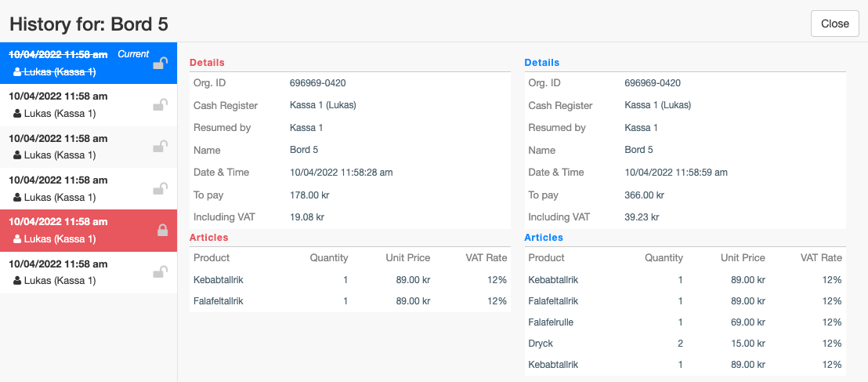
Task: Click 'Falafeltallrik' in the blue Articles table
Action: pos(554,301)
